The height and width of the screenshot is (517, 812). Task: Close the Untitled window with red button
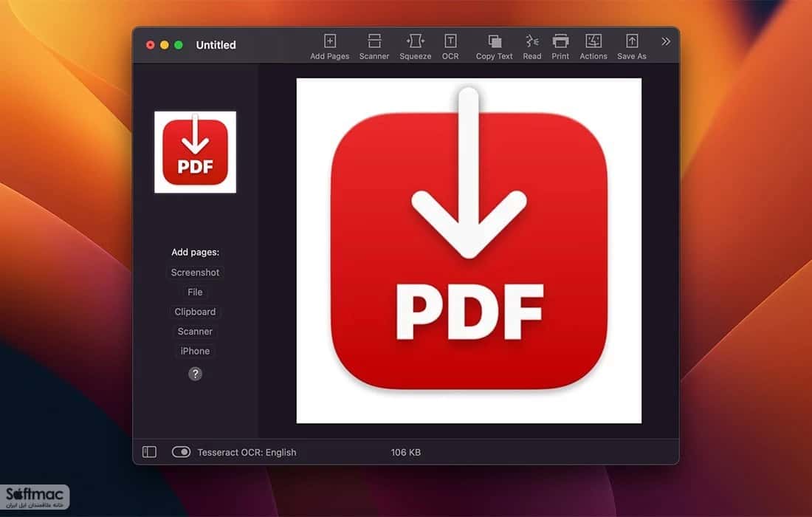pyautogui.click(x=150, y=45)
